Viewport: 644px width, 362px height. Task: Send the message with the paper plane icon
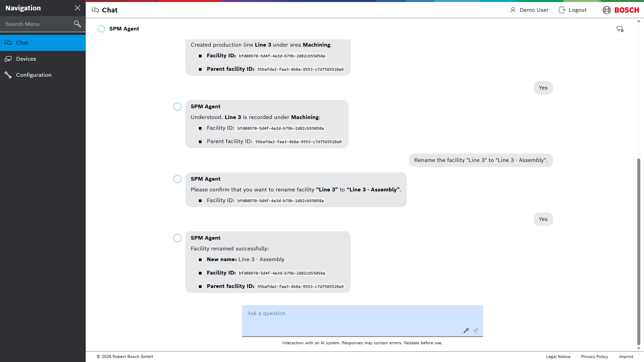tap(475, 331)
